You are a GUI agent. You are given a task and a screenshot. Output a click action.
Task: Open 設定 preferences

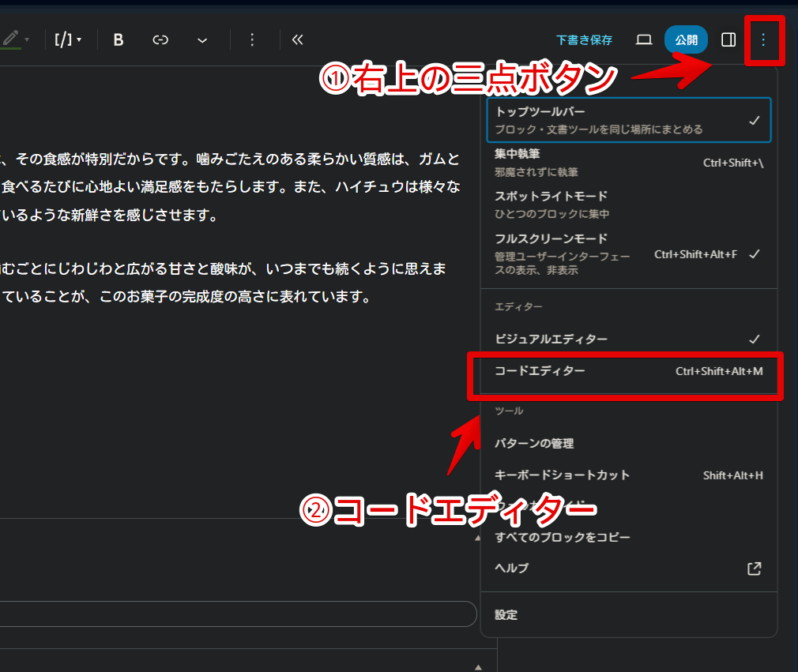[629, 615]
